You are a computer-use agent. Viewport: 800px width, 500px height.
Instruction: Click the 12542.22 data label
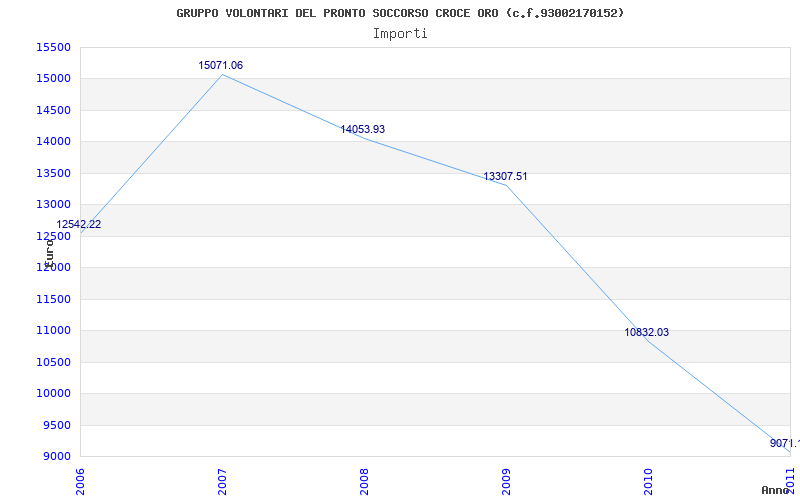(79, 224)
